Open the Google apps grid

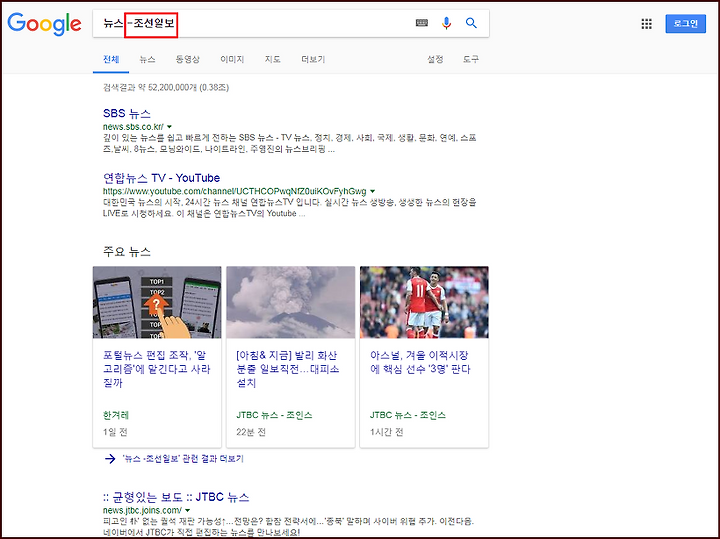point(647,24)
